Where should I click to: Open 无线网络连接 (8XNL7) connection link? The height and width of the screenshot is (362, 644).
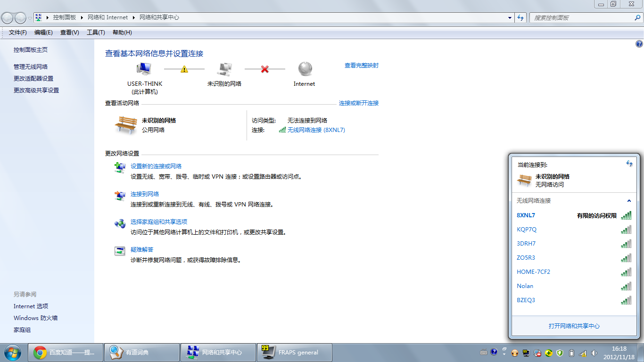[316, 130]
